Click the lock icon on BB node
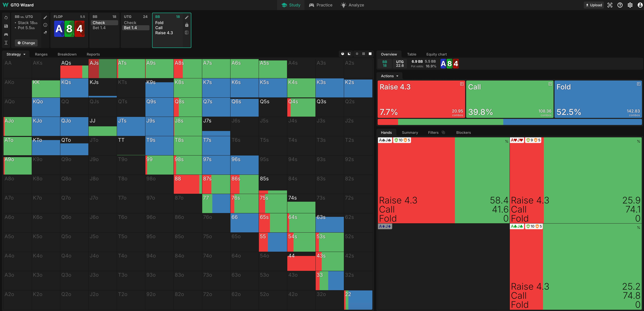The width and height of the screenshot is (644, 311). pos(187,25)
